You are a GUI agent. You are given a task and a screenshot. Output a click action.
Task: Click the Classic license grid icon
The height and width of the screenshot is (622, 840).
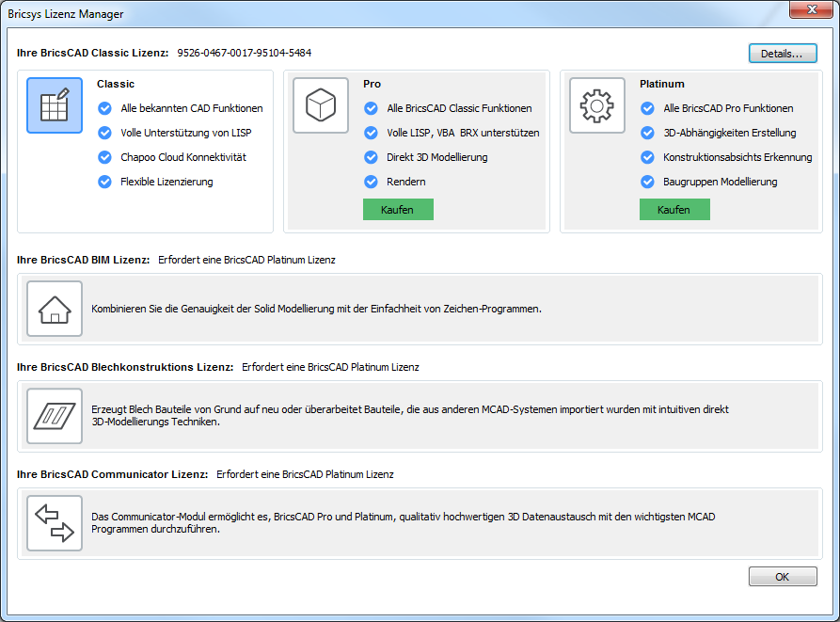point(55,105)
